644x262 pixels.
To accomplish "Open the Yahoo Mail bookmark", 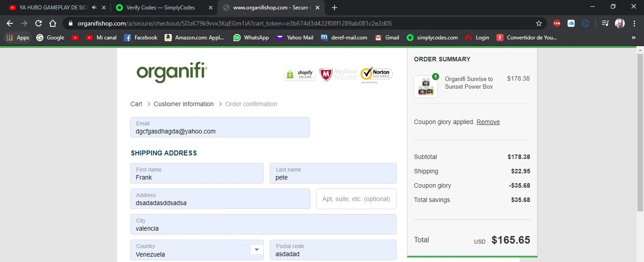I will 295,38.
